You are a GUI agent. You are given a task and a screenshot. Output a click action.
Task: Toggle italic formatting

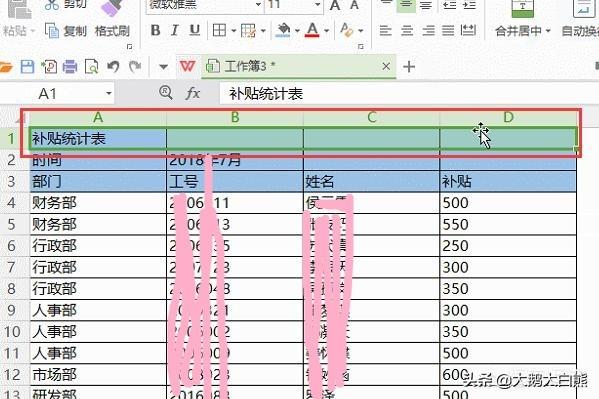point(175,30)
